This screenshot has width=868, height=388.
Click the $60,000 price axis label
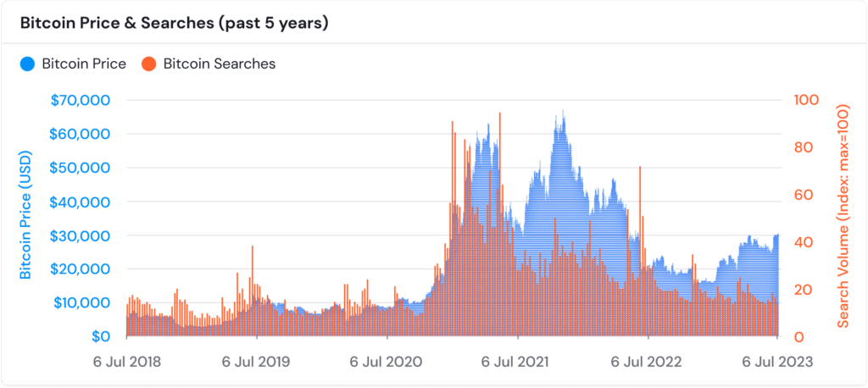point(81,134)
